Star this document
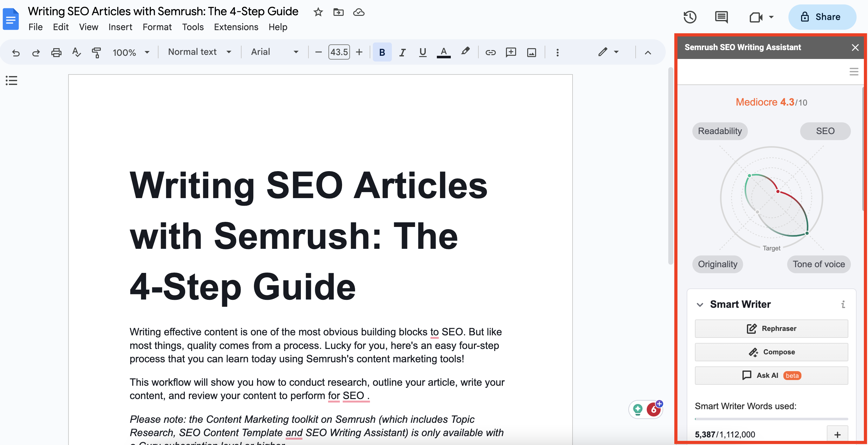The height and width of the screenshot is (445, 868). [318, 12]
